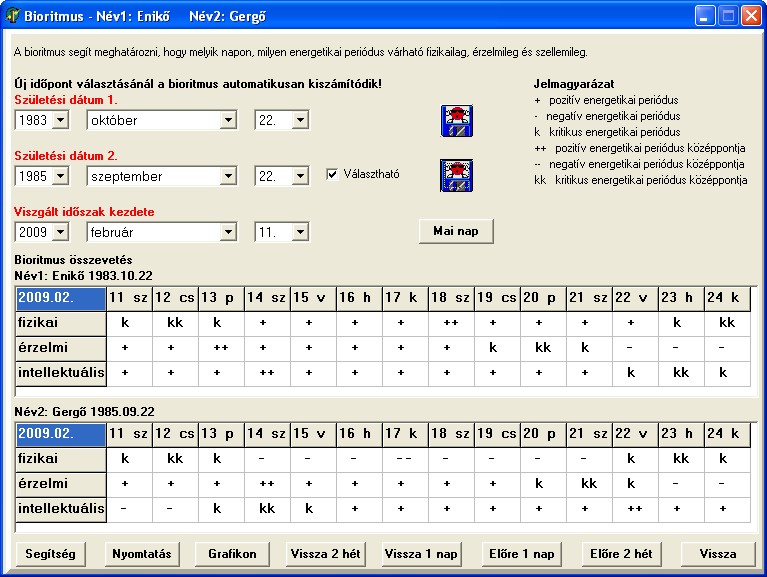This screenshot has height=577, width=767.
Task: Open the október month dropdown
Action: 228,120
